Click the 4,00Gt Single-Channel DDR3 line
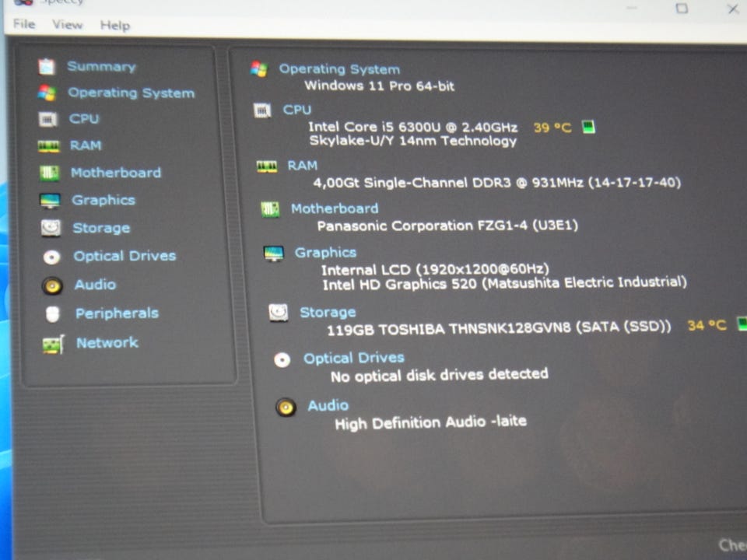747x560 pixels. [497, 182]
